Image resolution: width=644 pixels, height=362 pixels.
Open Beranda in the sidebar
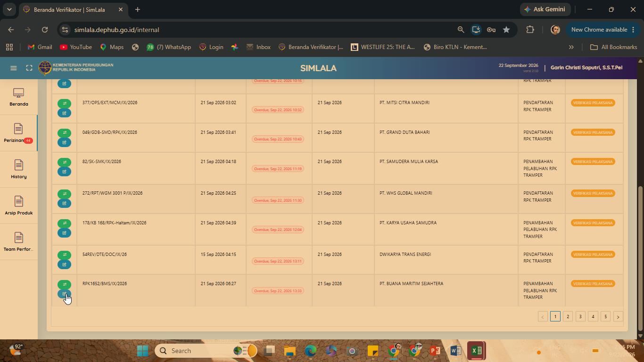click(x=19, y=98)
